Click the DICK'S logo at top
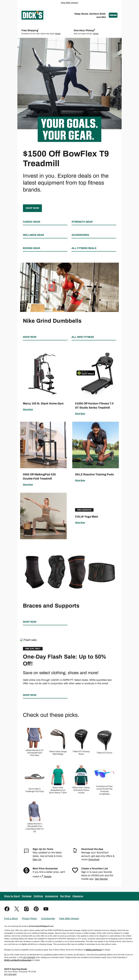 (32, 15)
